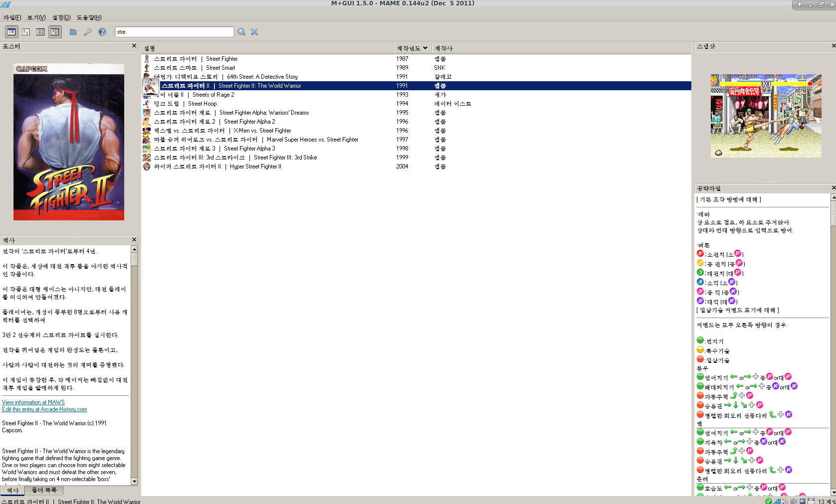Click the MAME logo status bar icon

click(x=777, y=501)
